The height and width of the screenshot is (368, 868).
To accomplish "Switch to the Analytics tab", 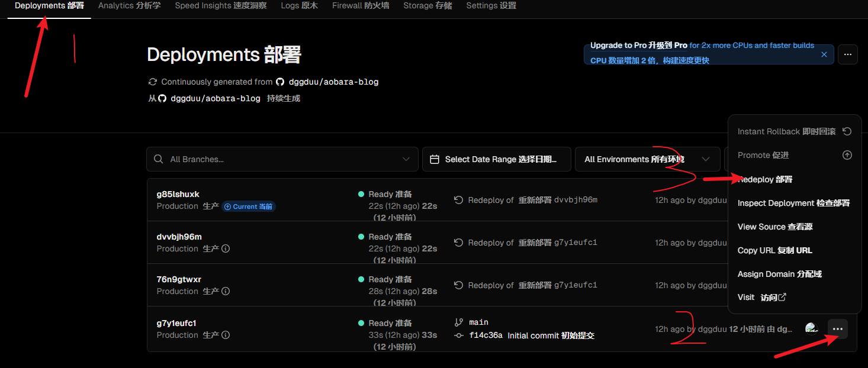I will click(129, 6).
